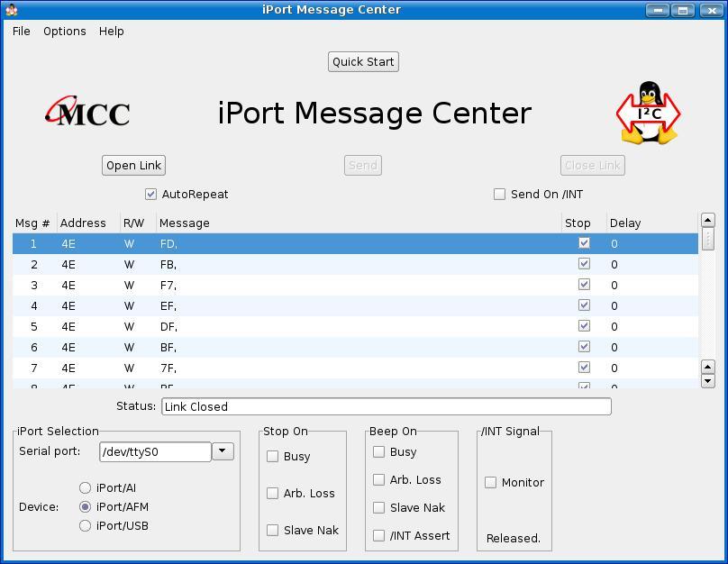Click delay value 0 in row 4
The width and height of the screenshot is (728, 564).
tap(614, 306)
